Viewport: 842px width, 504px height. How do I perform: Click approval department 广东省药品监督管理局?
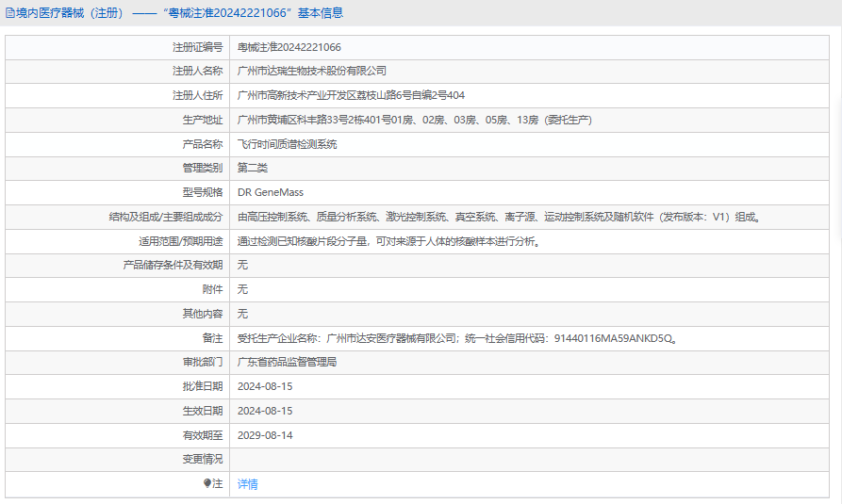tap(288, 363)
